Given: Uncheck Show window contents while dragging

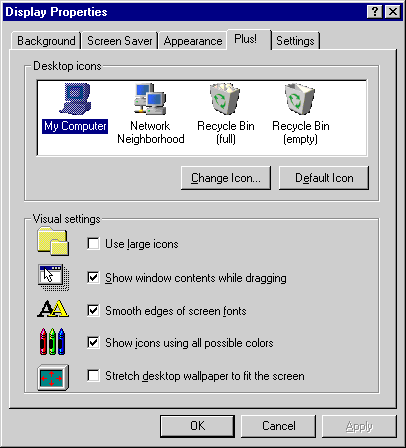Looking at the screenshot, I should coord(93,277).
